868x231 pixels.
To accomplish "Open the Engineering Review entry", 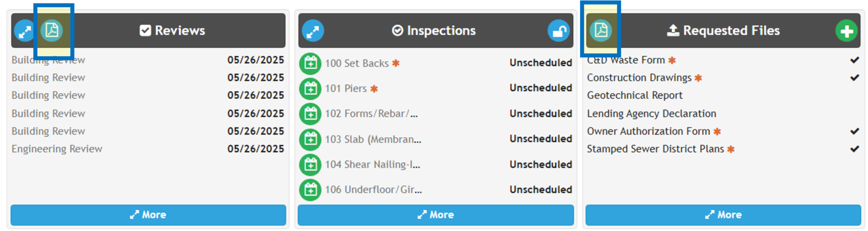I will coord(57,149).
